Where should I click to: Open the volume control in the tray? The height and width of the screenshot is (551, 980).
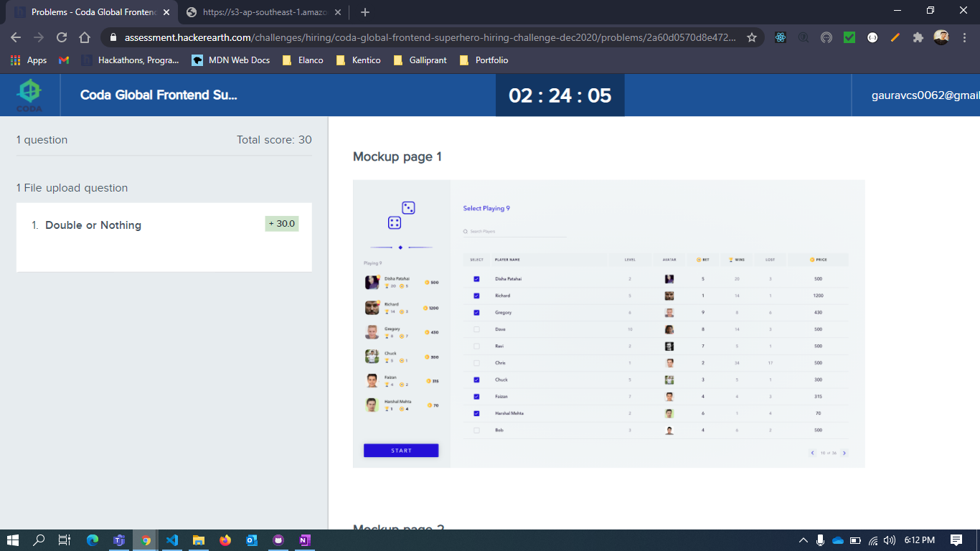click(x=890, y=540)
